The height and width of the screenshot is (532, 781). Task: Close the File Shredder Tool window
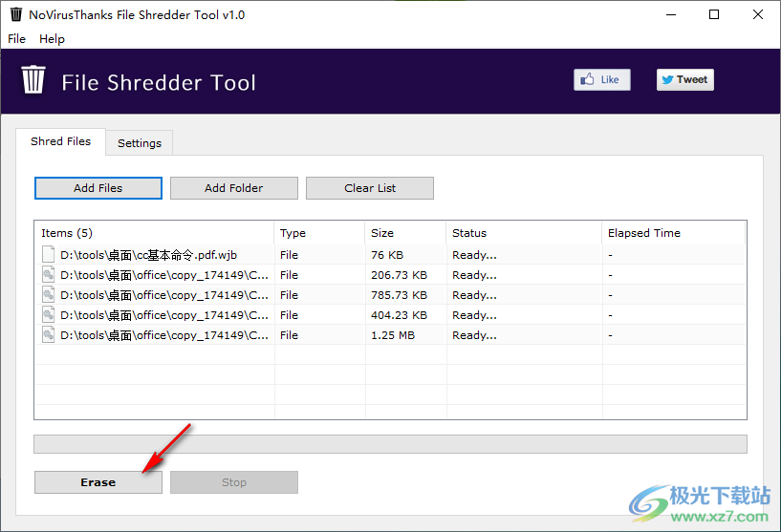pos(758,14)
